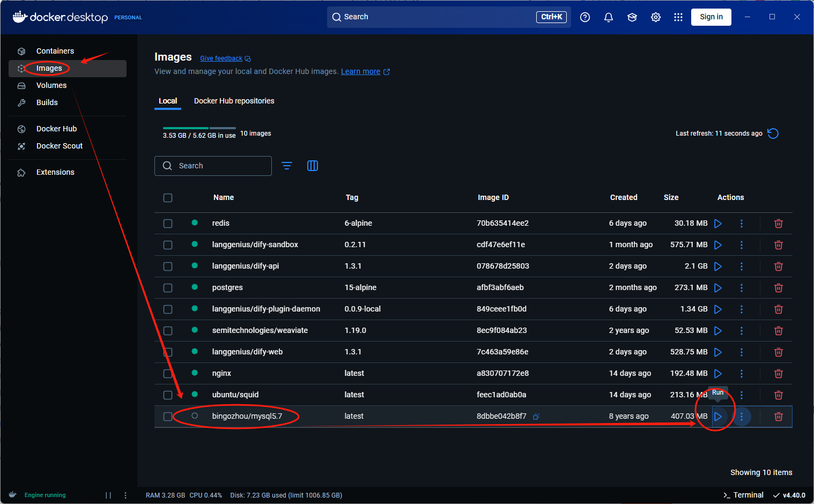Screen dimensions: 814x504
Task: Refresh the images list
Action: coord(773,134)
